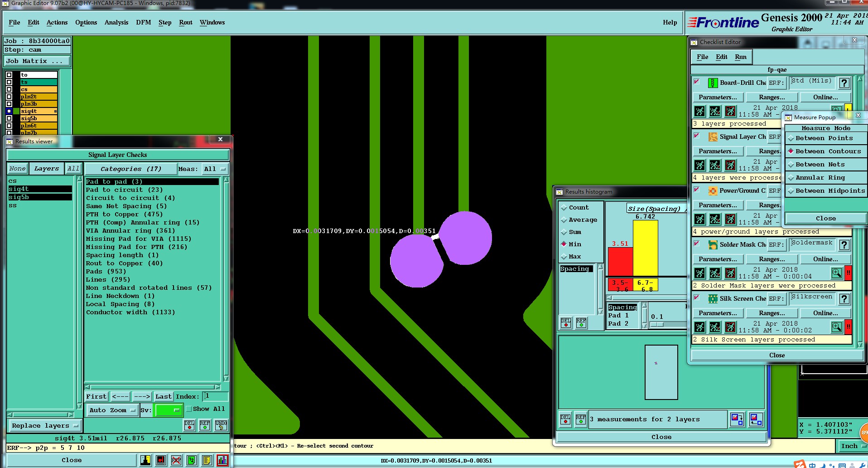Open the histogram bar chart icon
The width and height of the screenshot is (868, 468).
[x=222, y=460]
